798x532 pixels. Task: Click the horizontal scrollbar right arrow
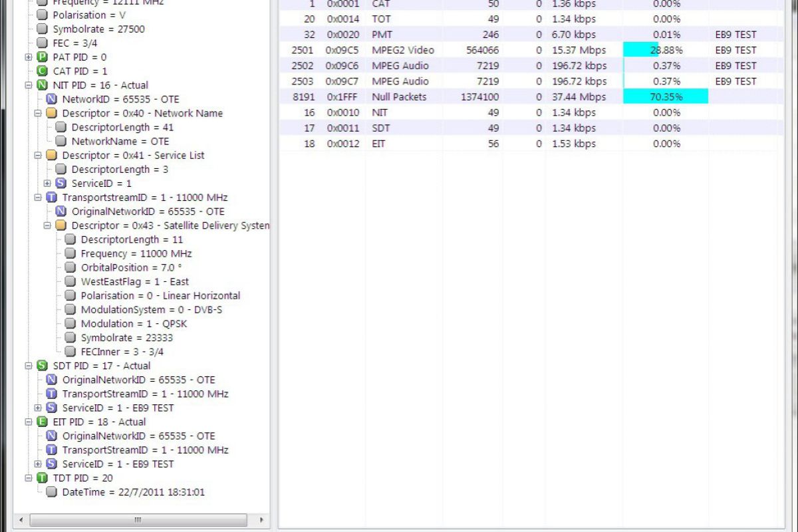point(263,521)
